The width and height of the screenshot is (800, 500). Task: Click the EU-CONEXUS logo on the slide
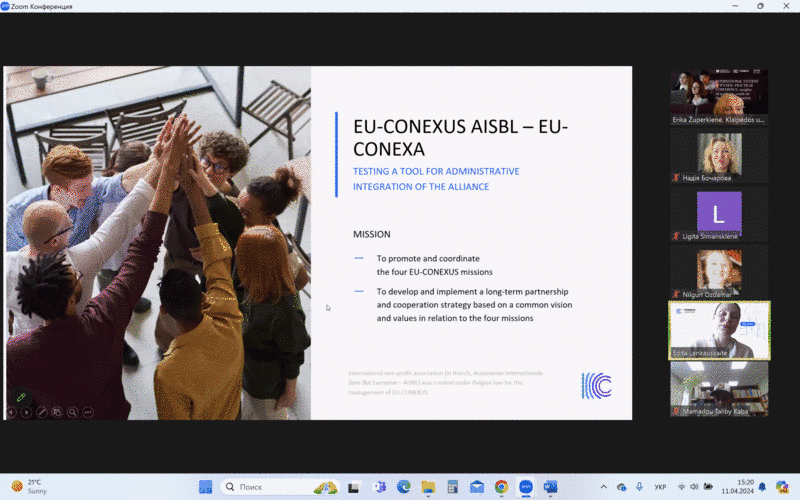point(596,386)
